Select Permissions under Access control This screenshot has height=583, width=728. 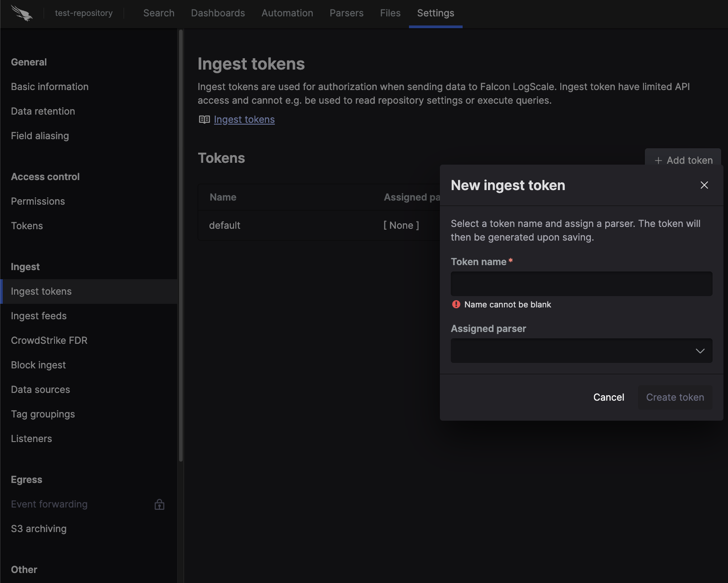coord(38,201)
